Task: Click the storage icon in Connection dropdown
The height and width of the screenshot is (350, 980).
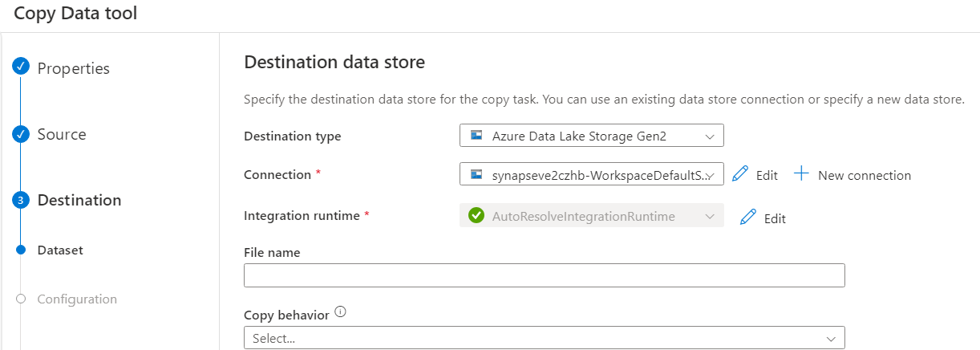Action: 476,174
